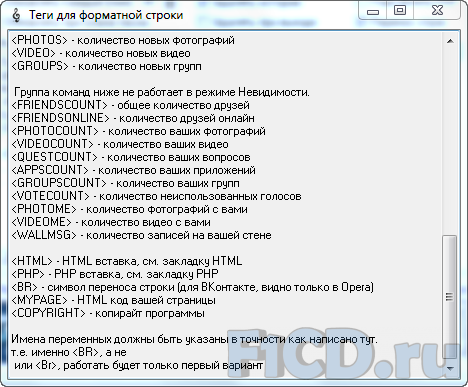Click the <GROUPSCOUNT> tag line
Screen dimensions: 468x387
[x=125, y=183]
